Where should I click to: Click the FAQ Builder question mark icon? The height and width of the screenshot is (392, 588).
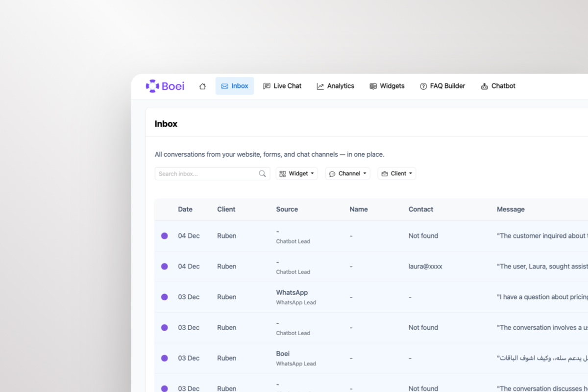(423, 86)
